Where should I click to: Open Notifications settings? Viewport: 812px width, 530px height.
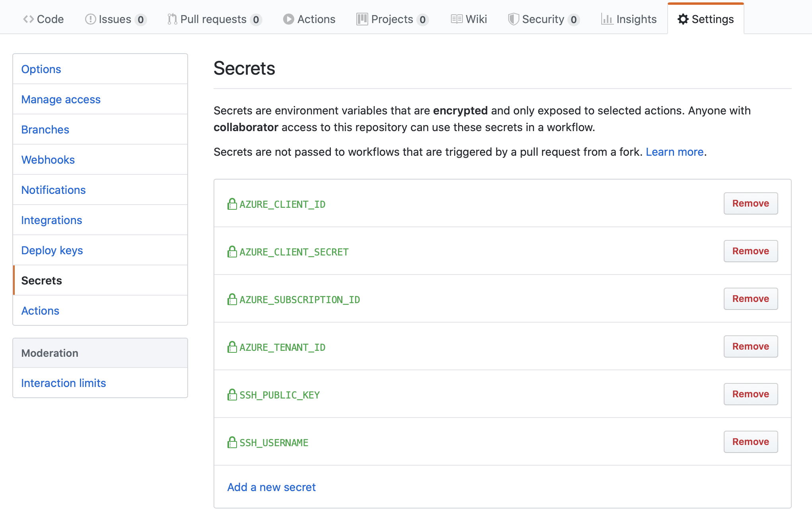[x=100, y=190]
